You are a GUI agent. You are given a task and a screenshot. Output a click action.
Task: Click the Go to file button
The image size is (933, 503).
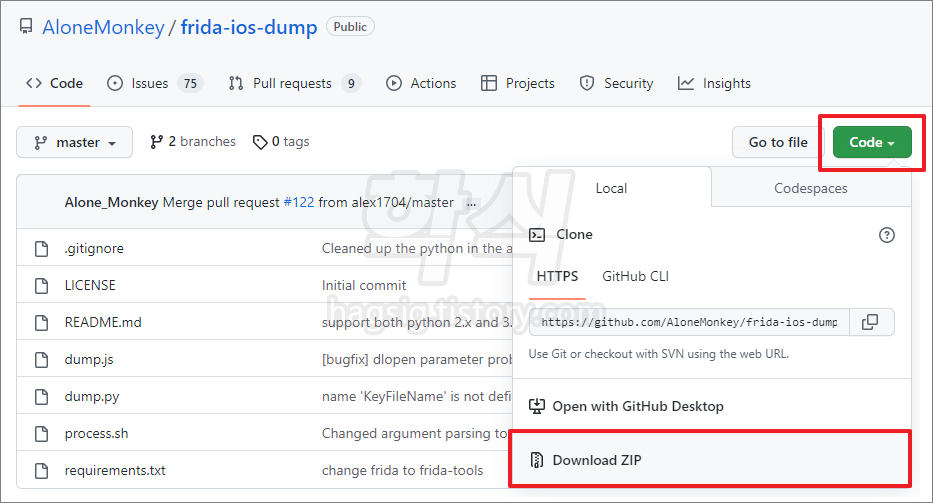click(778, 142)
